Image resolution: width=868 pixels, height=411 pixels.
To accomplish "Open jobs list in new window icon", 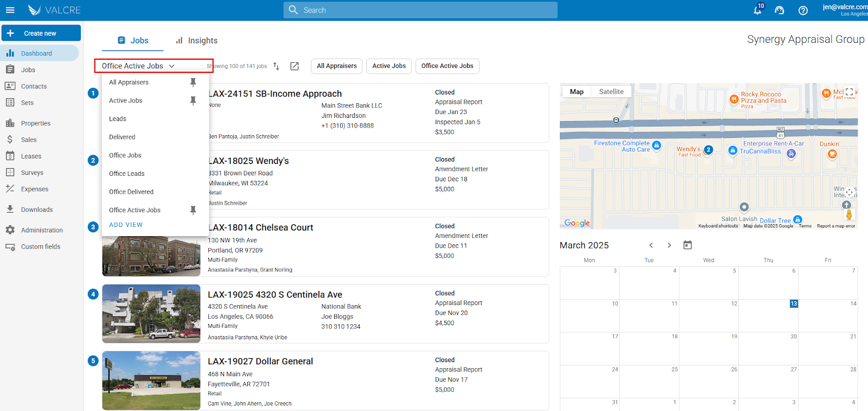I will point(295,66).
